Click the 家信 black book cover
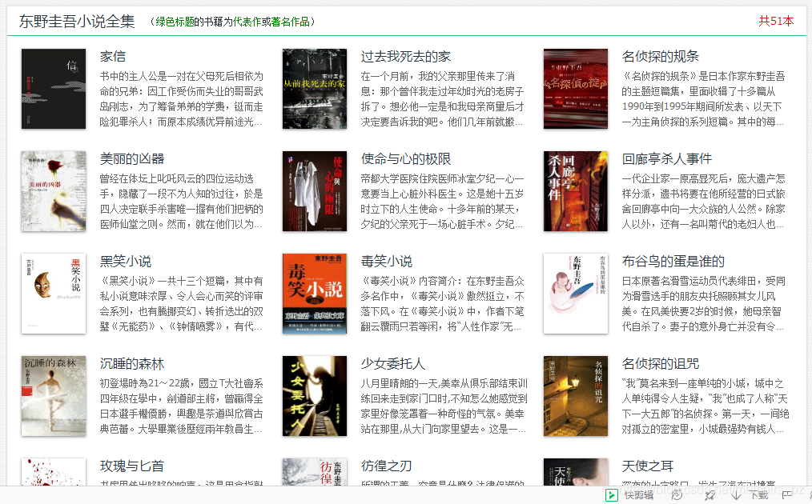The width and height of the screenshot is (812, 504). [54, 89]
